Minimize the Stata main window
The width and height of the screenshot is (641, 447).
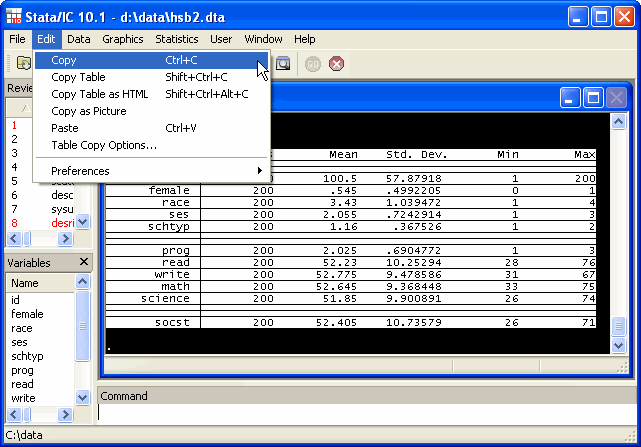(x=578, y=17)
